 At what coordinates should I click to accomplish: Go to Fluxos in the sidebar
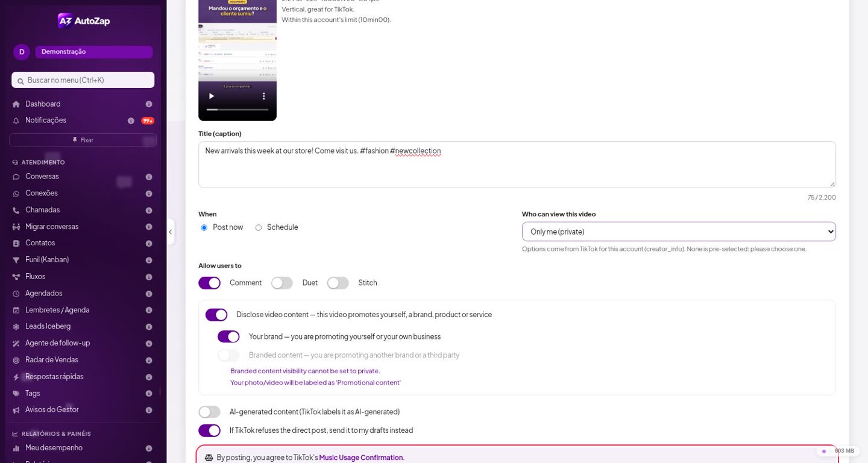(x=36, y=277)
